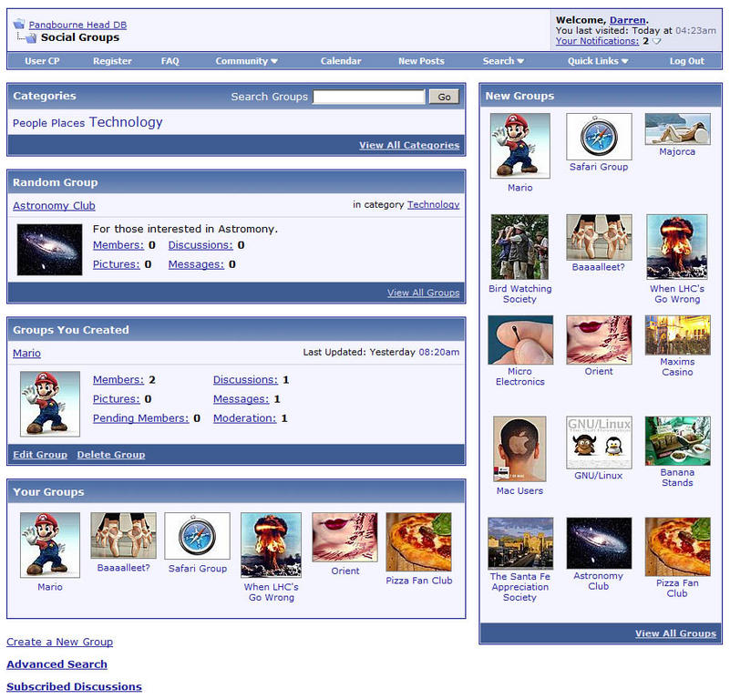Expand the Community dropdown menu
Image resolution: width=730 pixels, height=700 pixels.
tap(246, 61)
